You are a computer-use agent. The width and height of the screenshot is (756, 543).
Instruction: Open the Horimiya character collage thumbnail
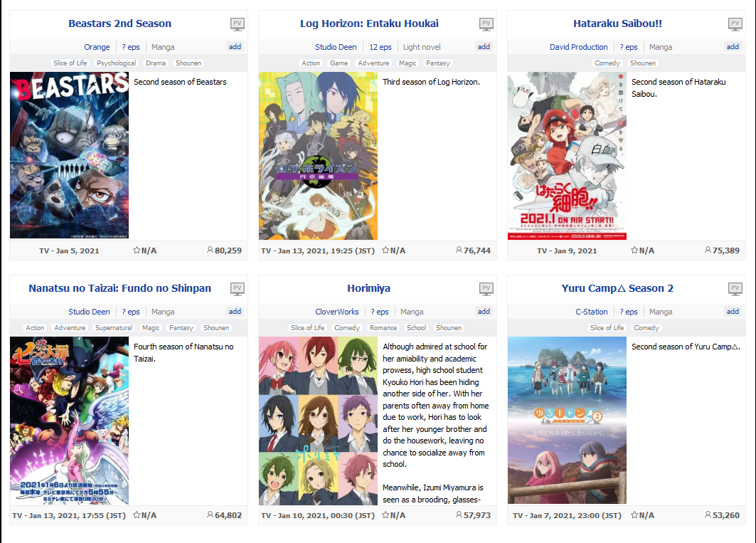318,421
